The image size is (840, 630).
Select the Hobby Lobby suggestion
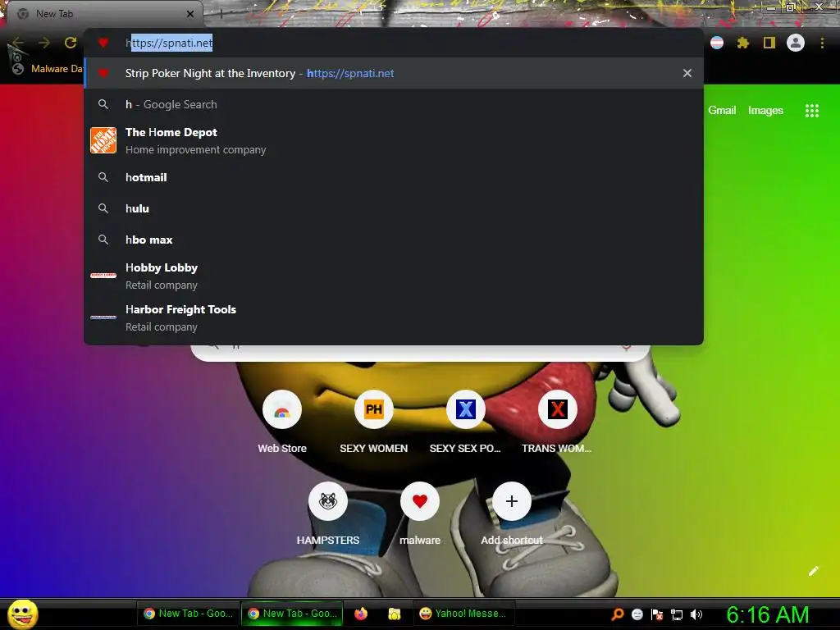(394, 276)
